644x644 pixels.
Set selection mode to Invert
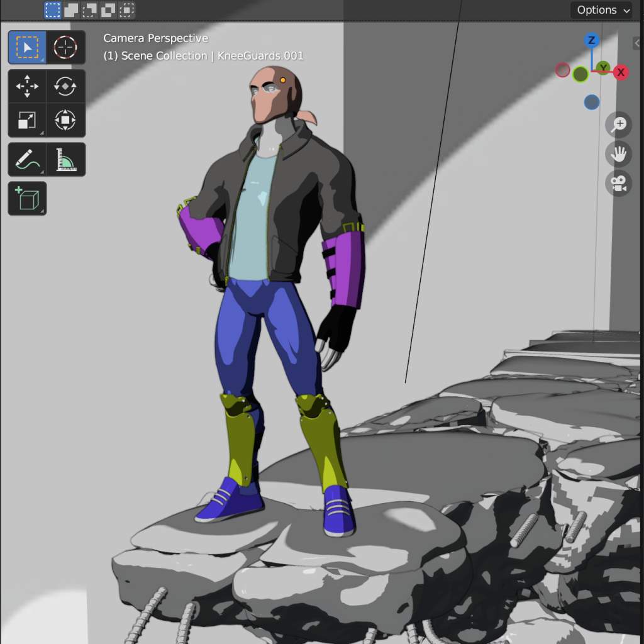coord(108,10)
